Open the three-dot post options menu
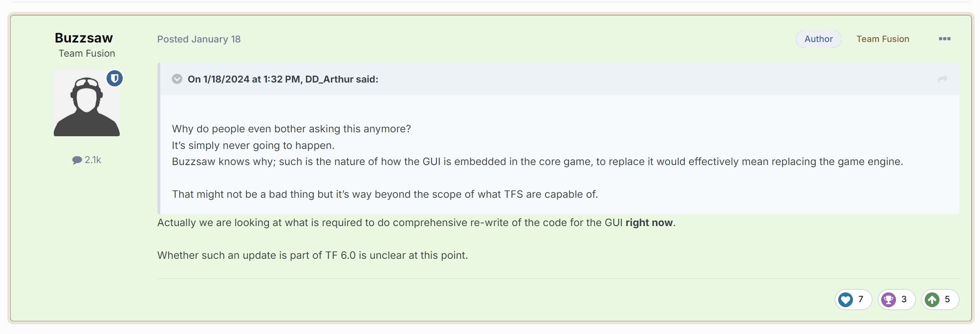This screenshot has height=334, width=980. pos(944,39)
